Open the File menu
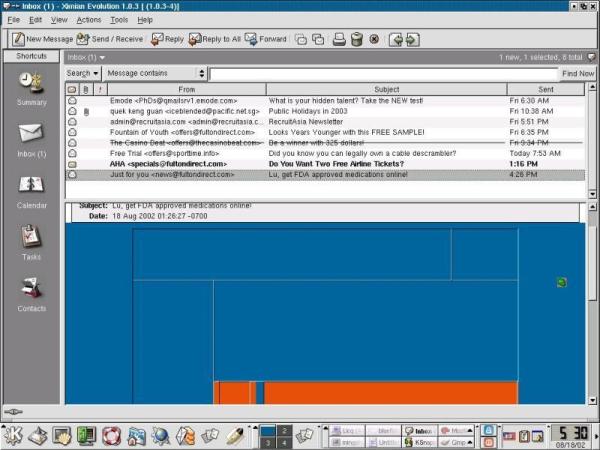This screenshot has height=450, width=600. (13, 20)
